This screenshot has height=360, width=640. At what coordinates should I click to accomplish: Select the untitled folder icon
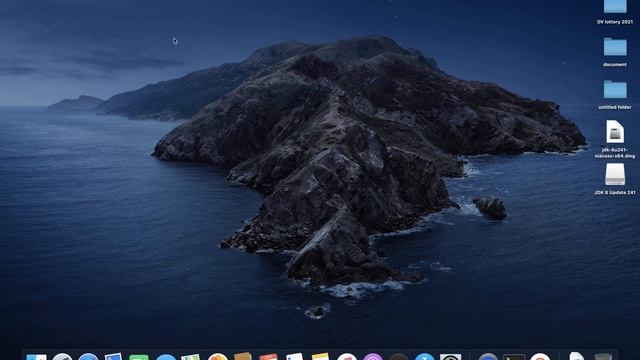point(615,89)
